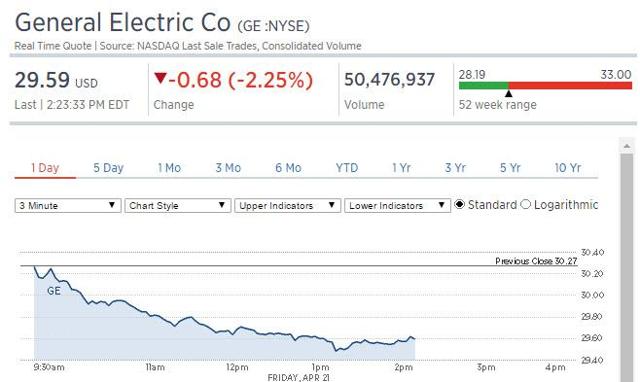Click the Previous Close 30.27 line label
Image resolution: width=640 pixels, height=382 pixels.
(x=536, y=261)
